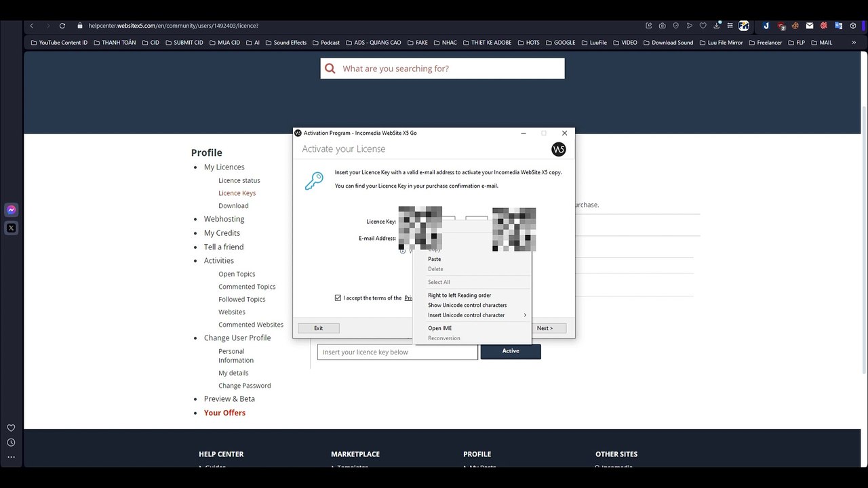Click the red fingerprint extension icon

click(824, 26)
